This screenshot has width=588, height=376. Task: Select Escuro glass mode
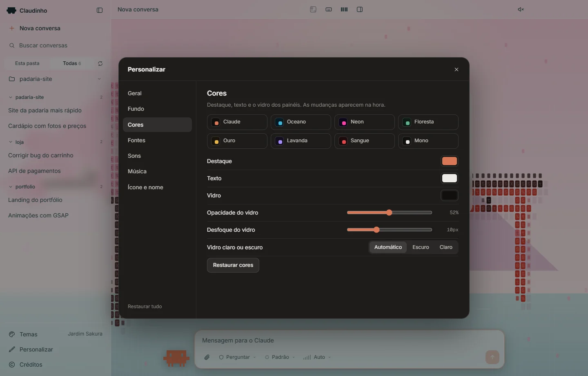click(x=421, y=247)
